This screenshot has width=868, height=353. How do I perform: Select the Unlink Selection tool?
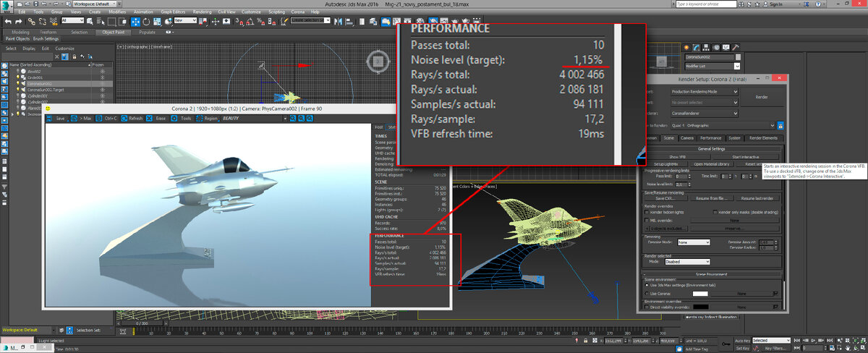point(43,22)
